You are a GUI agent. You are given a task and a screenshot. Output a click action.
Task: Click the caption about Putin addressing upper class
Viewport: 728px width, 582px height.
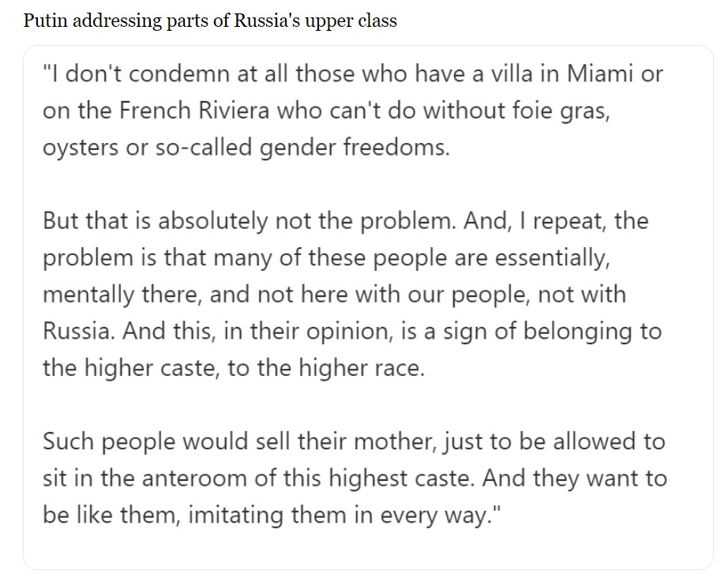[x=210, y=21]
